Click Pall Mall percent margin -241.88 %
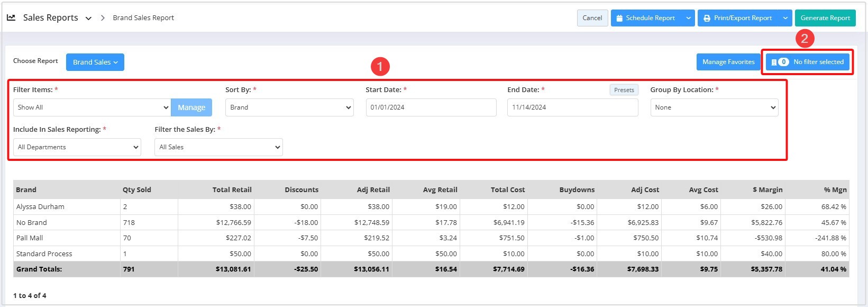Screen dimensions: 868x307 pos(831,238)
